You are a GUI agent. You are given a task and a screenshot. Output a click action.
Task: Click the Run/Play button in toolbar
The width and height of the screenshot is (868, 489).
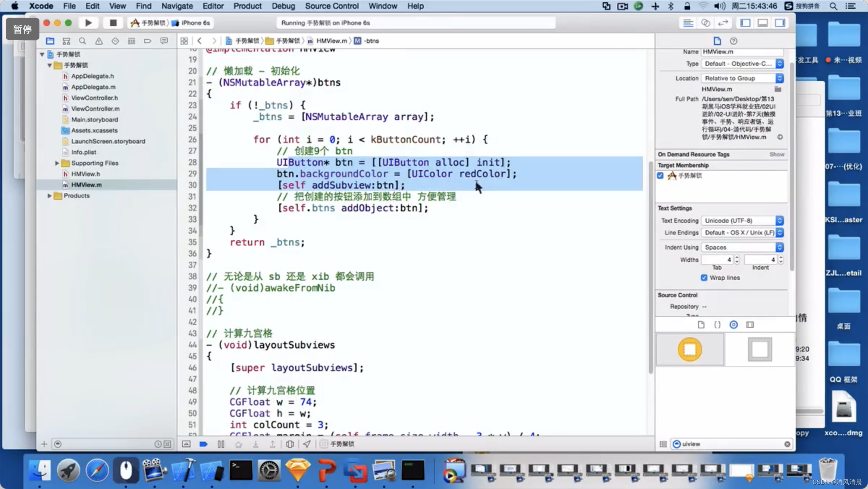(88, 23)
